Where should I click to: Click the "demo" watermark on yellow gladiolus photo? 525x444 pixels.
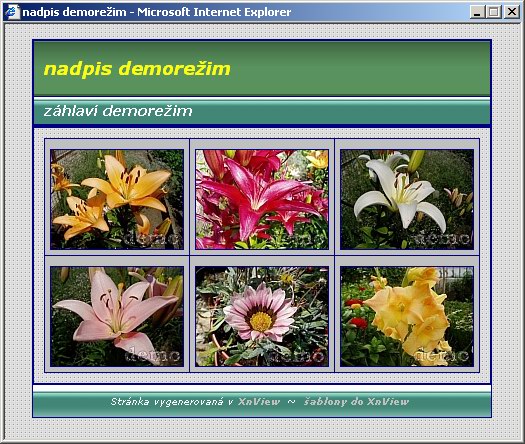pos(441,356)
